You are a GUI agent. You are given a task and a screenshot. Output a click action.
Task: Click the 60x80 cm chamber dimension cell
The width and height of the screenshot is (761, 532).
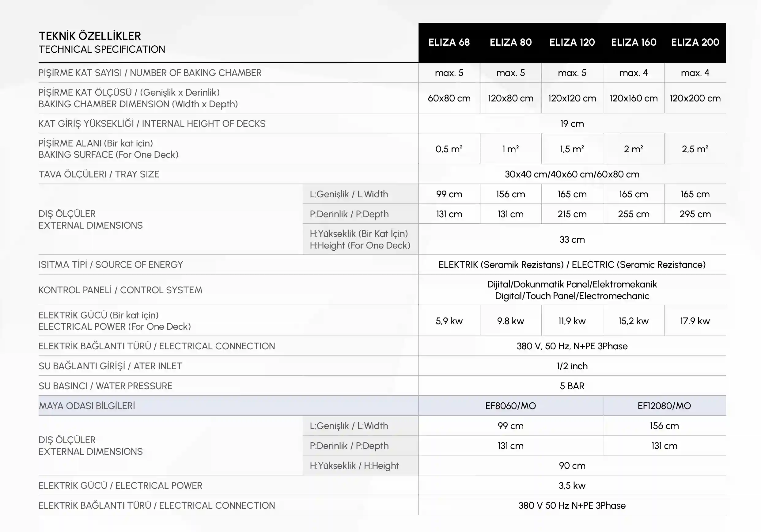[x=449, y=98]
